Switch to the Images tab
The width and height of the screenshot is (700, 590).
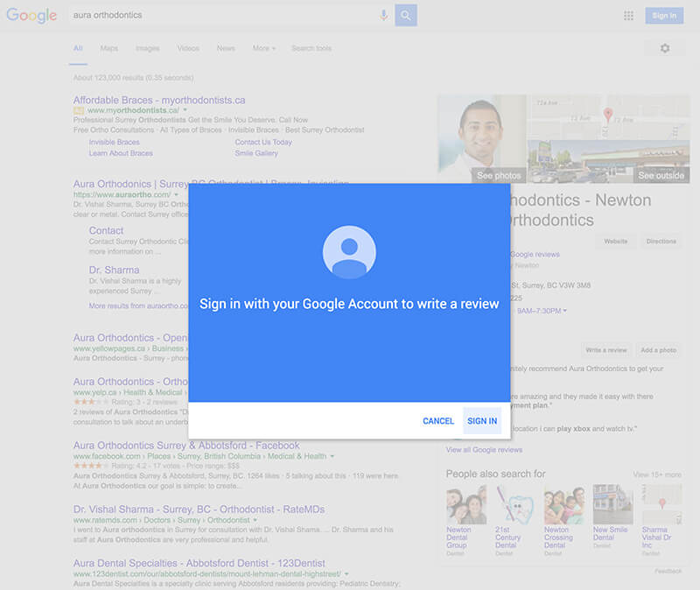tap(147, 48)
